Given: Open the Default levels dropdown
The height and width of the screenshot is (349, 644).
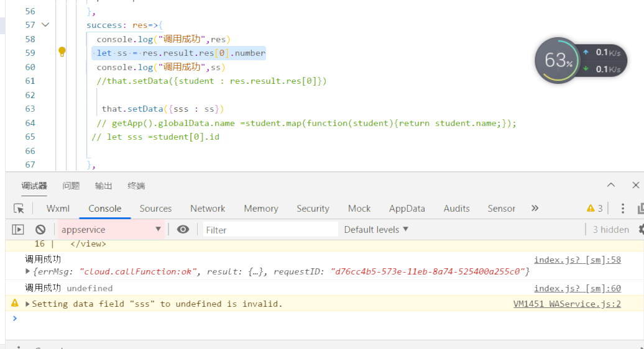Looking at the screenshot, I should [x=376, y=230].
